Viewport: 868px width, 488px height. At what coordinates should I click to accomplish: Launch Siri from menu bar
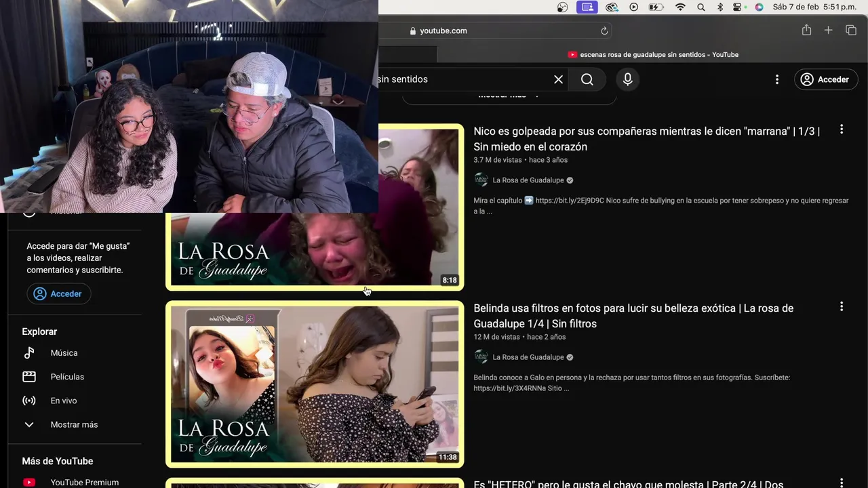[x=759, y=7]
